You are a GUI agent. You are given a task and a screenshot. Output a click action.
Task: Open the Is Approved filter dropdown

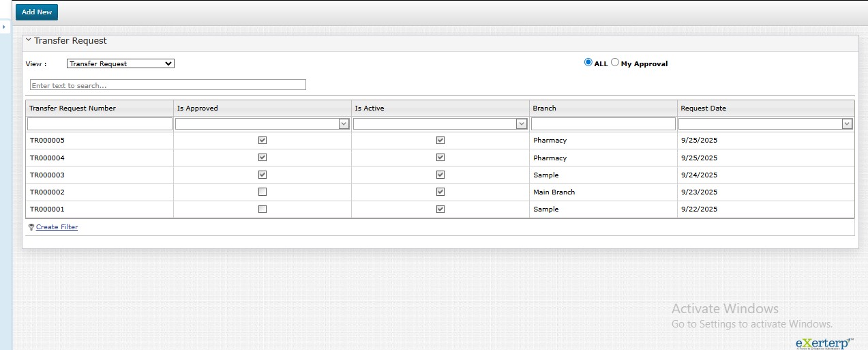[344, 124]
